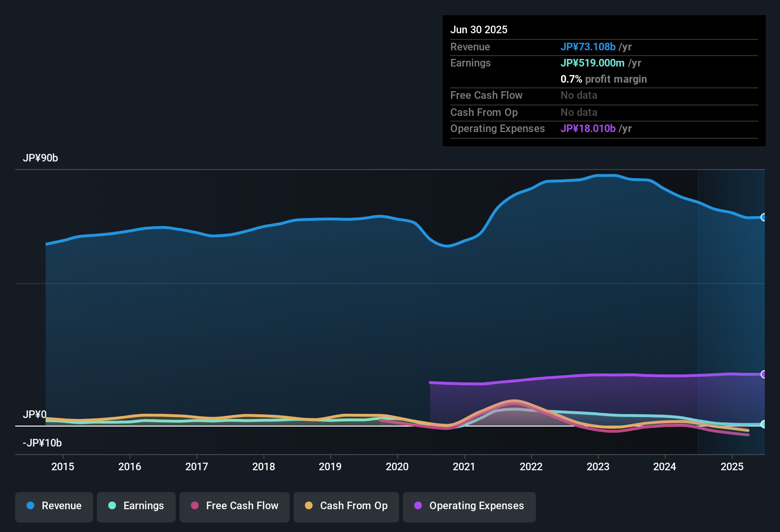
Task: Select the Earnings endpoint marker at chart right
Action: coord(764,424)
